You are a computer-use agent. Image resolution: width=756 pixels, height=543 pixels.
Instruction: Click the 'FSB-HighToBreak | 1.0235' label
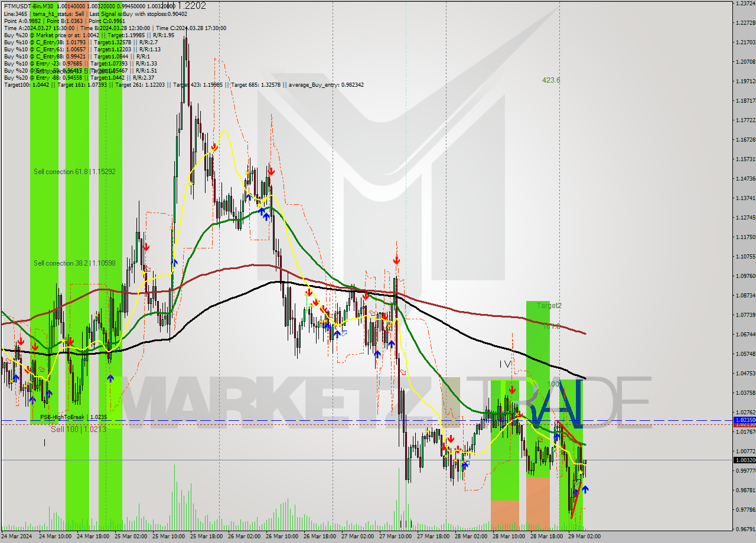[x=74, y=417]
